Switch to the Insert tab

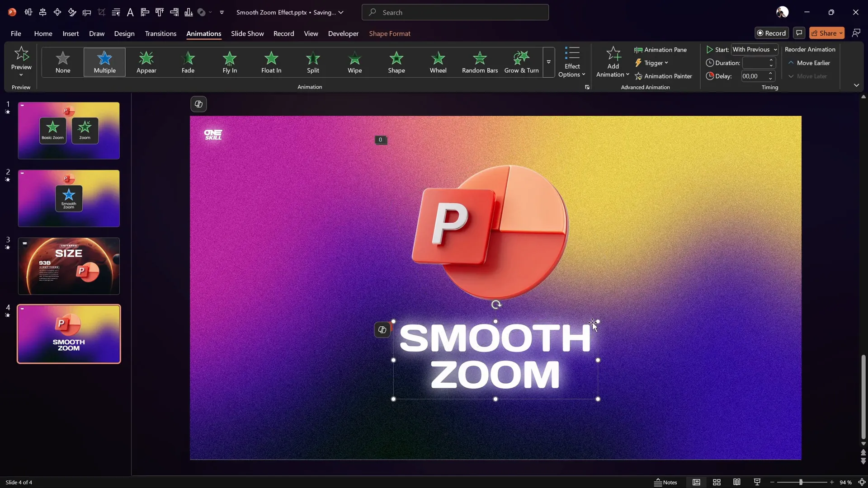(71, 33)
